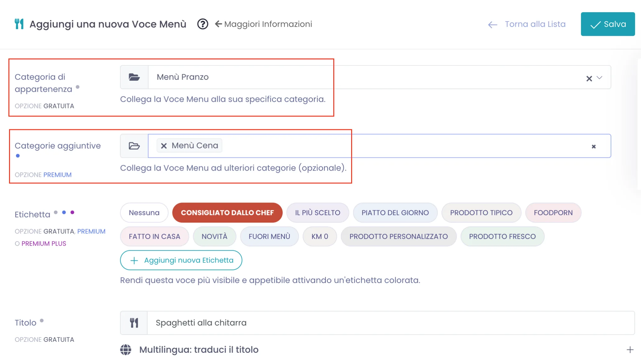
Task: Select Consigliato dallo Chef label
Action: click(227, 213)
